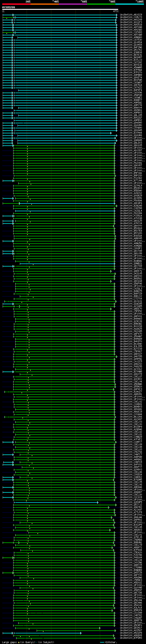This screenshot has width=146, height=644.
Task: Click UniRef100_Q10MS4 entry
Action: tap(131, 42)
